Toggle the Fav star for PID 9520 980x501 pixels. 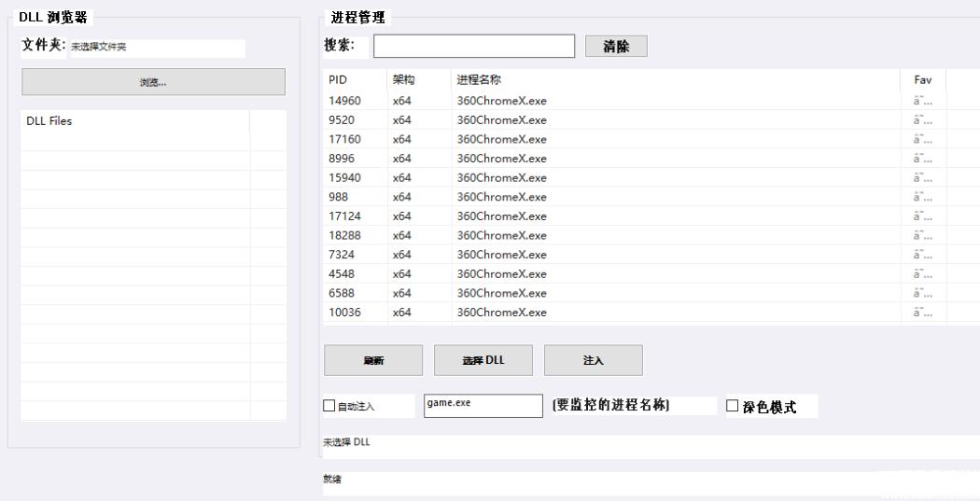(x=923, y=120)
